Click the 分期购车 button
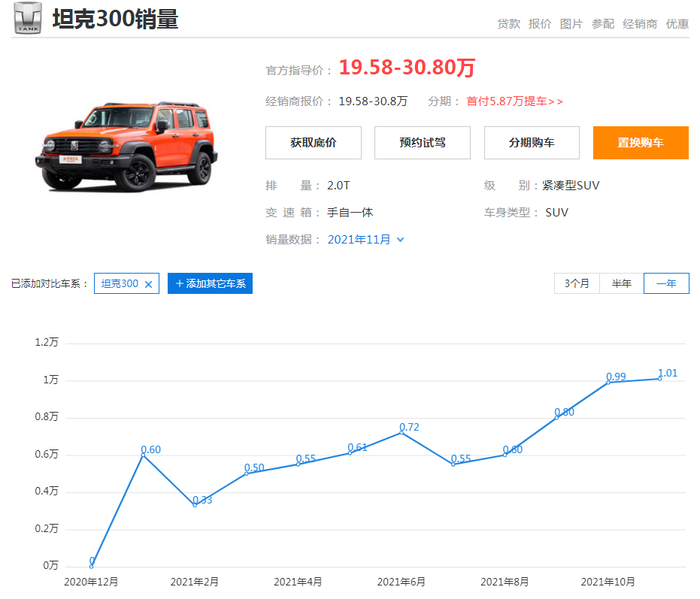Viewport: 700px width, 599px height. point(532,143)
